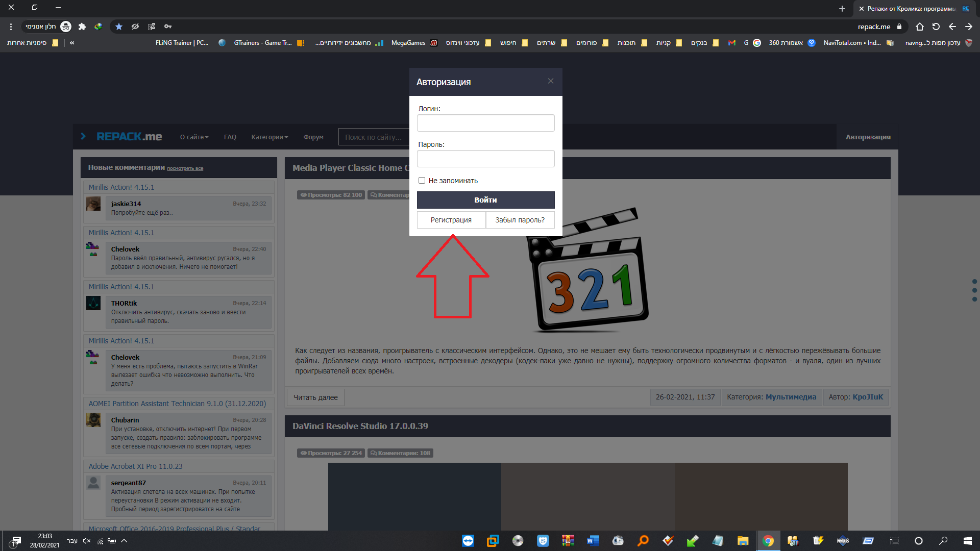
Task: Click the Войти login button
Action: (x=485, y=200)
